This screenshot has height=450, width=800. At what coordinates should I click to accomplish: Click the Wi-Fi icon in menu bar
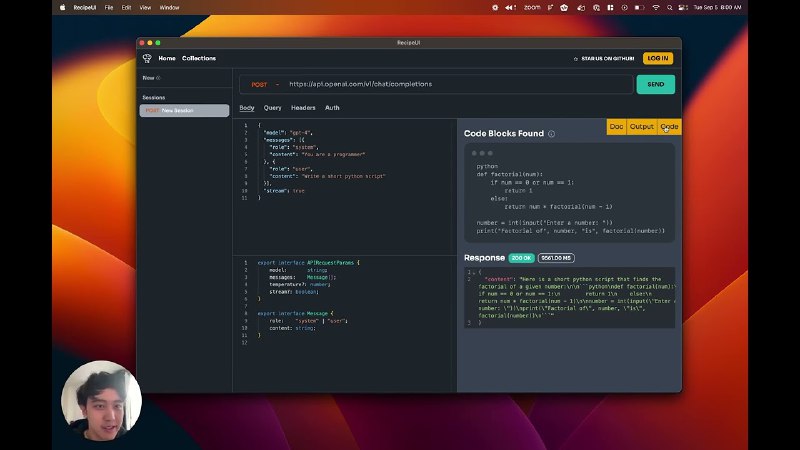(656, 8)
